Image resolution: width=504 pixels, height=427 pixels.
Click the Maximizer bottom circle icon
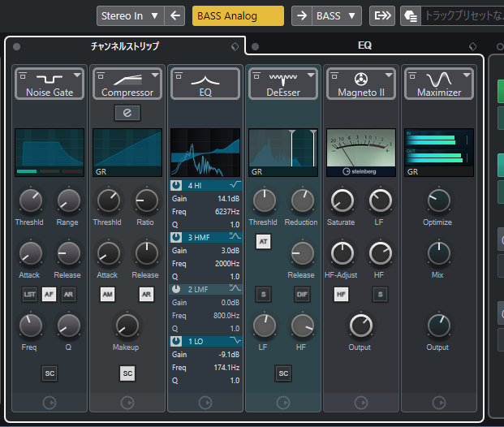click(x=439, y=403)
